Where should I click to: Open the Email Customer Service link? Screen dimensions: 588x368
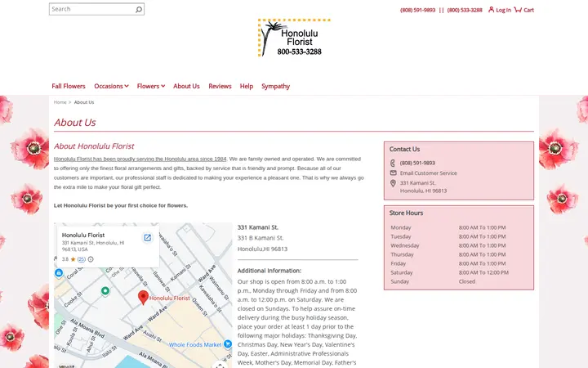428,173
